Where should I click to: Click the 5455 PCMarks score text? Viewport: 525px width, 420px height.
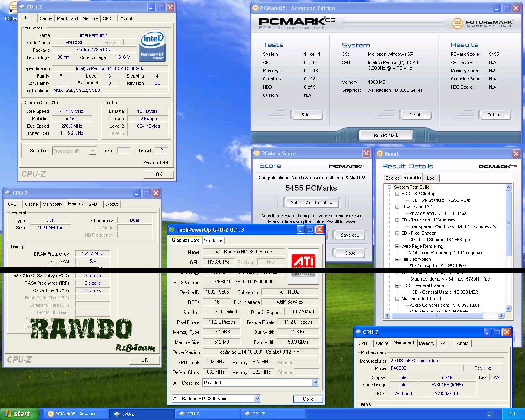click(311, 188)
